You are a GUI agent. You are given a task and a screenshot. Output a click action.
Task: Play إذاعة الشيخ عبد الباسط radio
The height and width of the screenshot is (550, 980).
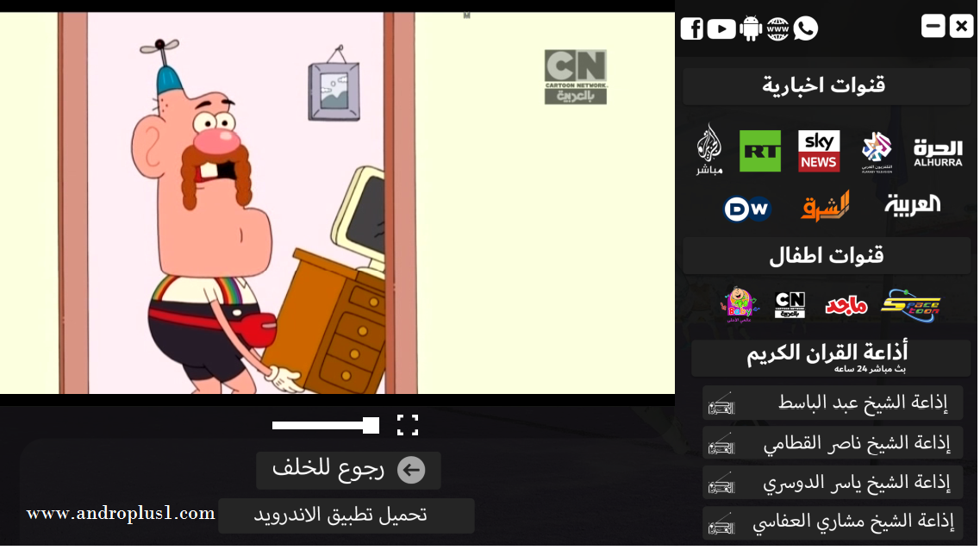pyautogui.click(x=833, y=403)
